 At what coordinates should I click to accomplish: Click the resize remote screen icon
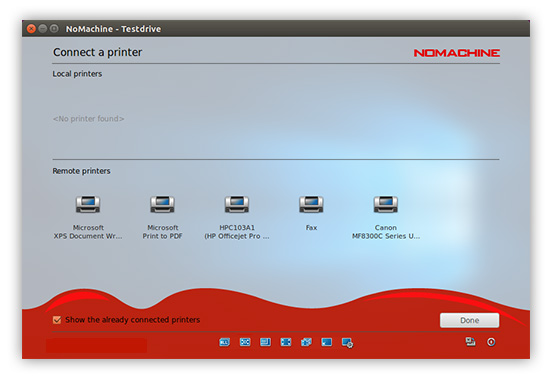tap(265, 342)
